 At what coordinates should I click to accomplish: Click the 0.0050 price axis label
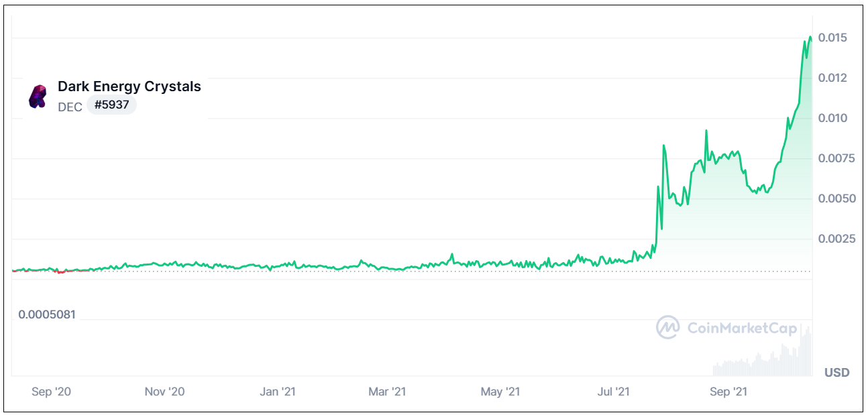(x=835, y=198)
